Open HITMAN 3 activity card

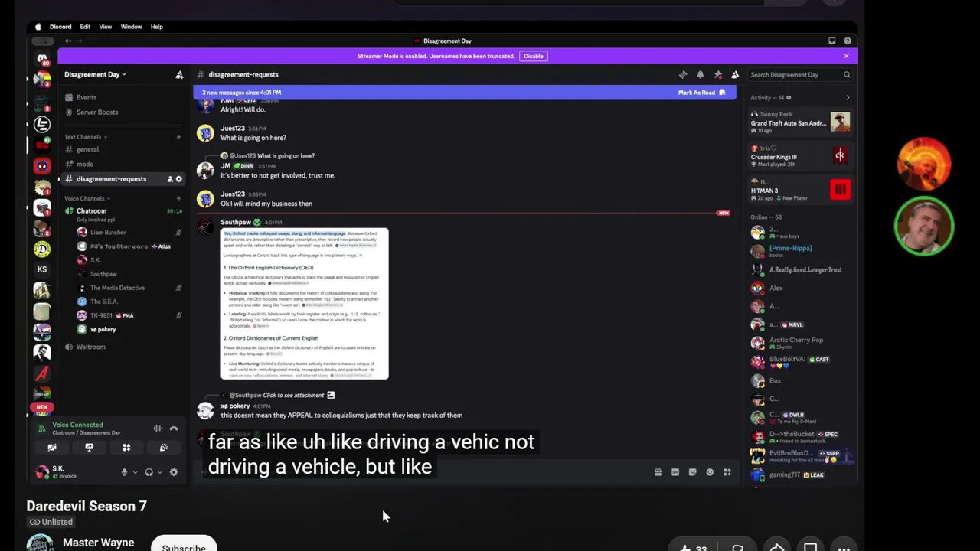tap(800, 190)
